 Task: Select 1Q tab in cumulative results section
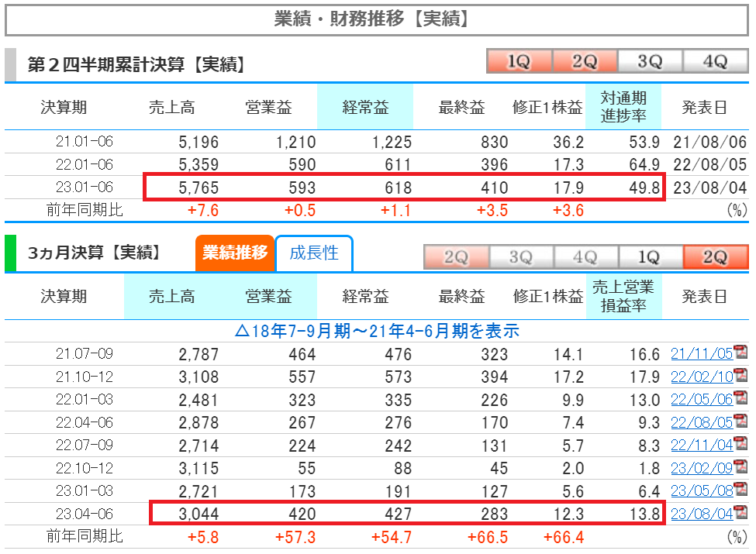[520, 61]
